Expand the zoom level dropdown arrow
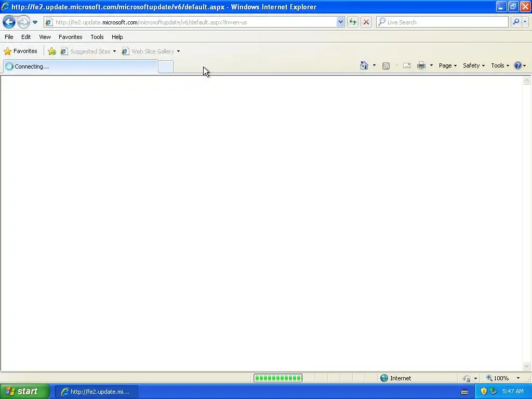Screen dimensions: 532x399 coord(518,378)
